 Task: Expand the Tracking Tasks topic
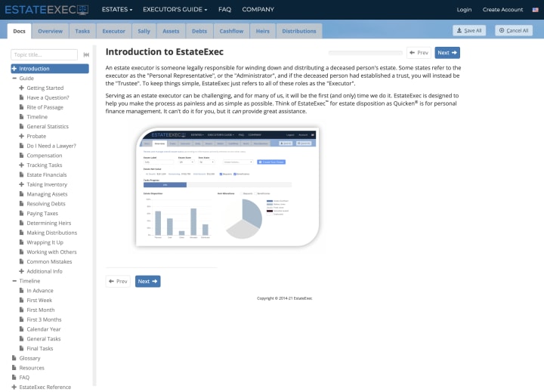coord(21,165)
